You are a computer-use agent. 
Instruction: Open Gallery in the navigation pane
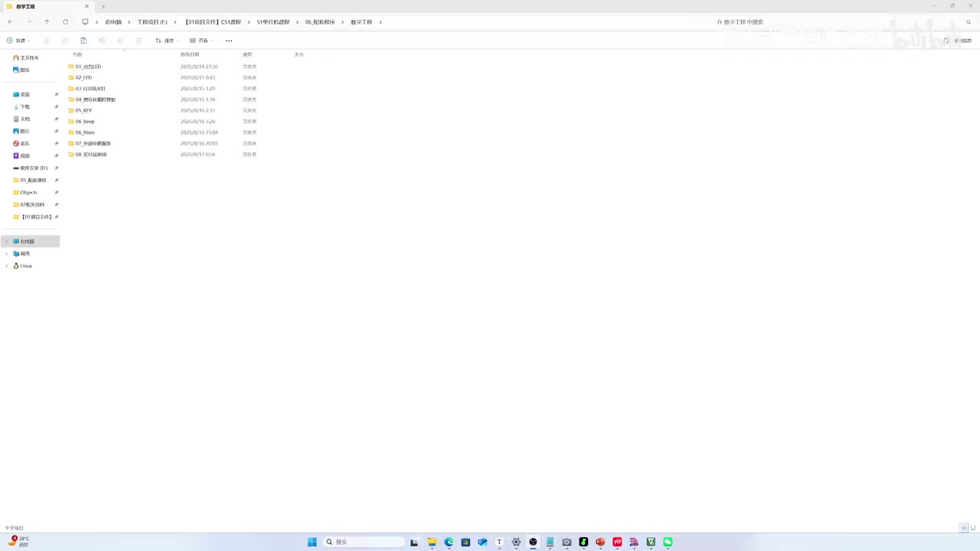(x=21, y=70)
